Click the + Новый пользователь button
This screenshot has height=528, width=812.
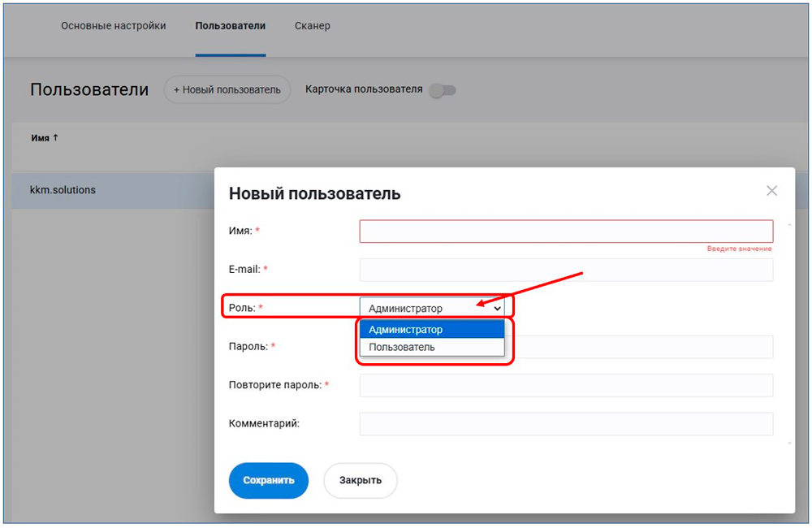click(x=227, y=90)
